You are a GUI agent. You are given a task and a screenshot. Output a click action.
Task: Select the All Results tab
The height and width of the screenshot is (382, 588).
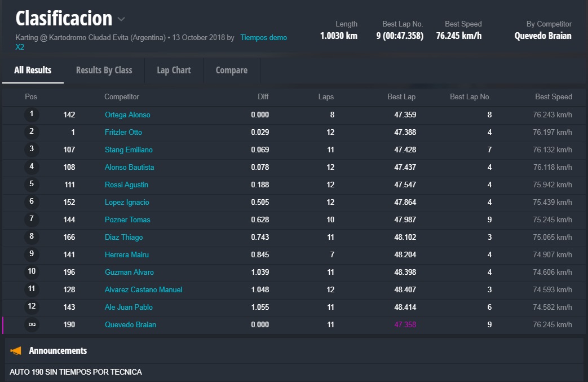pos(33,71)
